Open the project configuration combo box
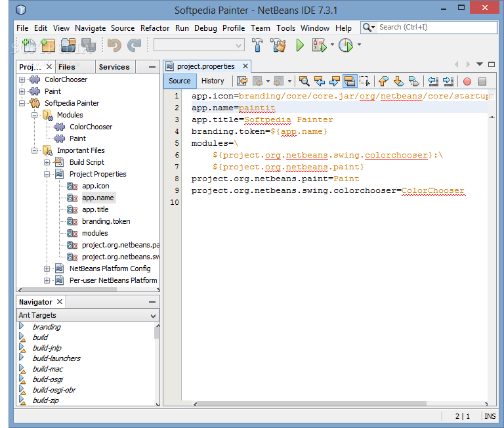The image size is (504, 428). pos(199,45)
